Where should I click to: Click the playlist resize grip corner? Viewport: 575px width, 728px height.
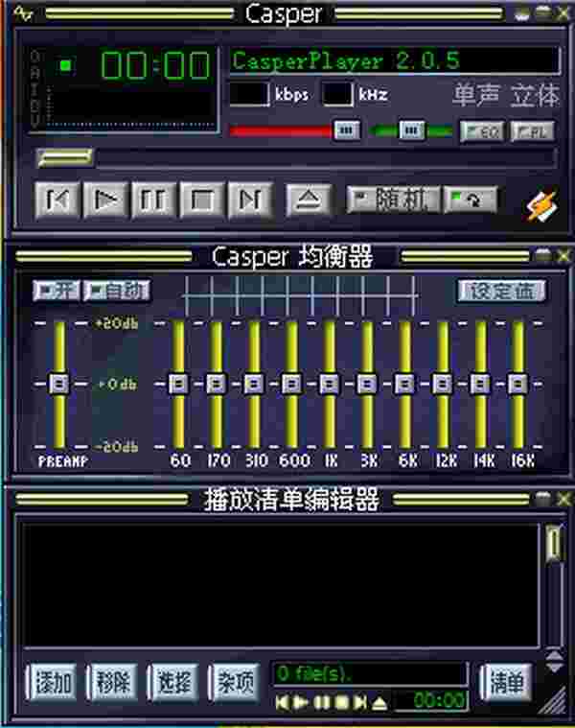(553, 701)
